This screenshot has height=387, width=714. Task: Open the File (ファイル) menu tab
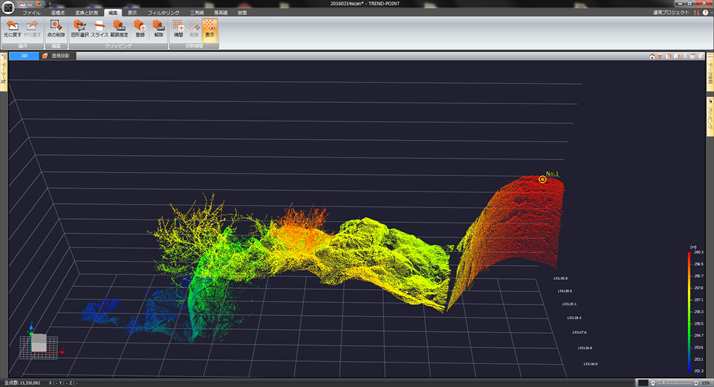31,13
